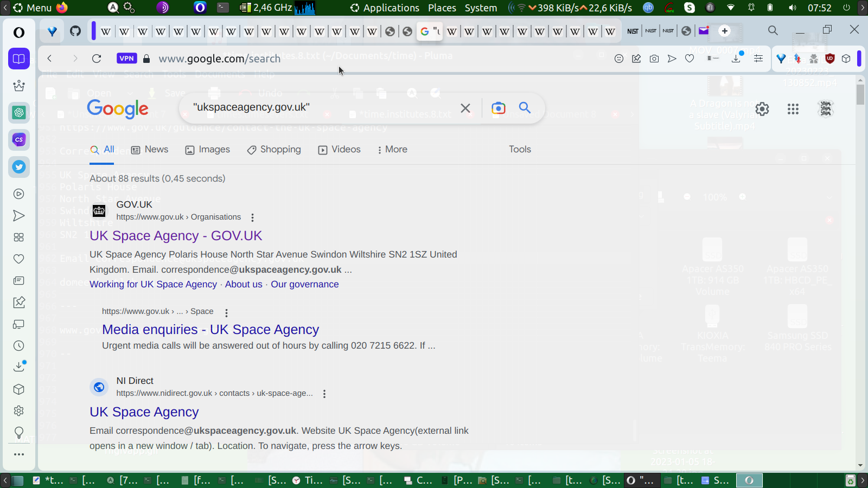868x488 pixels.
Task: Follow the 'About us' sitelink
Action: point(244,284)
